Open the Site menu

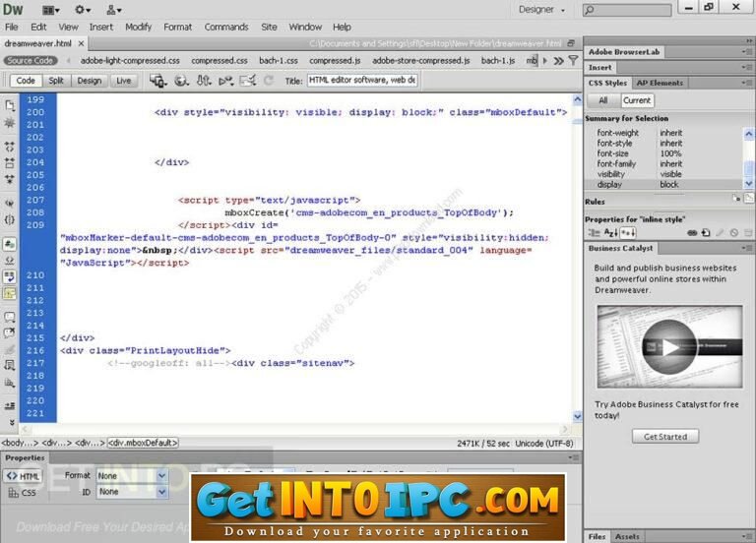pos(269,27)
